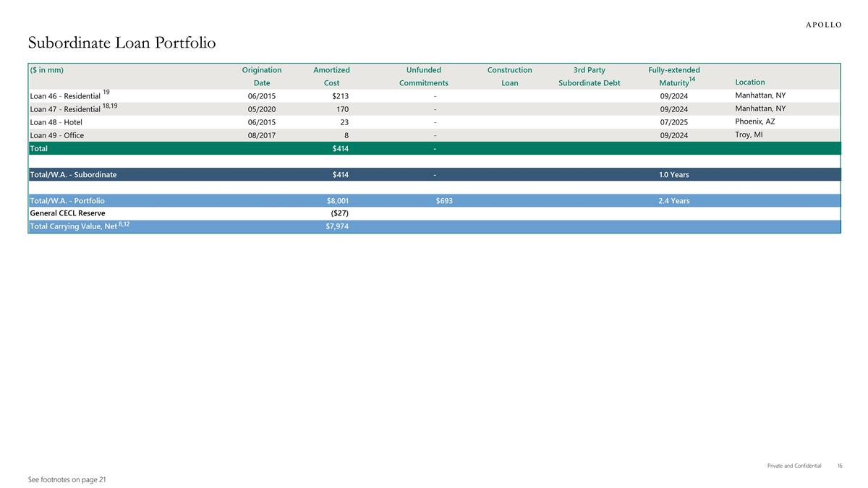Select the Origination Date column header

pyautogui.click(x=261, y=77)
